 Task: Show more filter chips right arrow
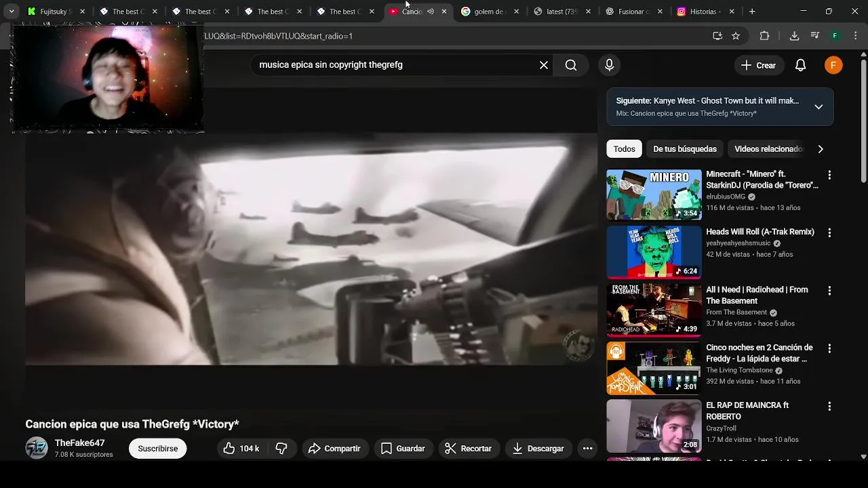pos(821,149)
